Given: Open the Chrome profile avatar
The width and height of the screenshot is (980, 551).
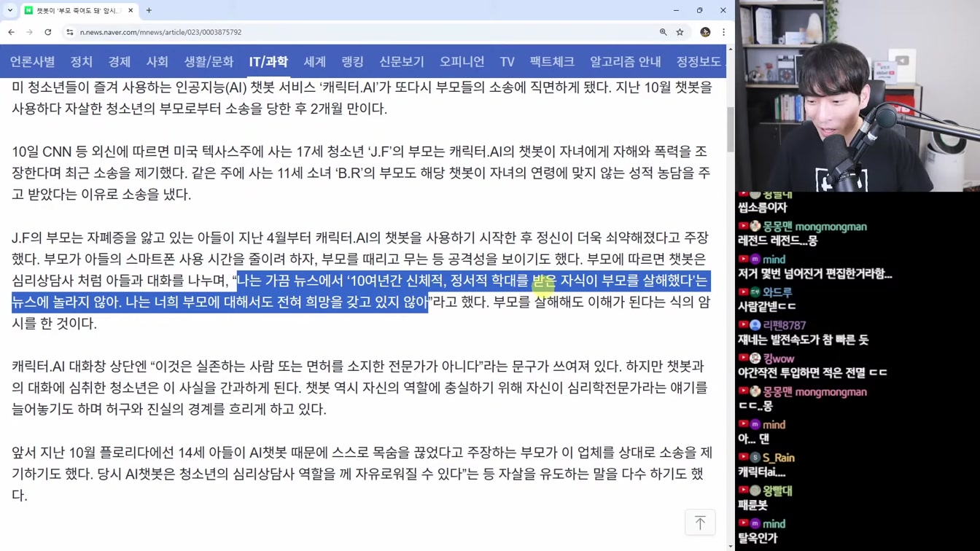Looking at the screenshot, I should click(705, 32).
